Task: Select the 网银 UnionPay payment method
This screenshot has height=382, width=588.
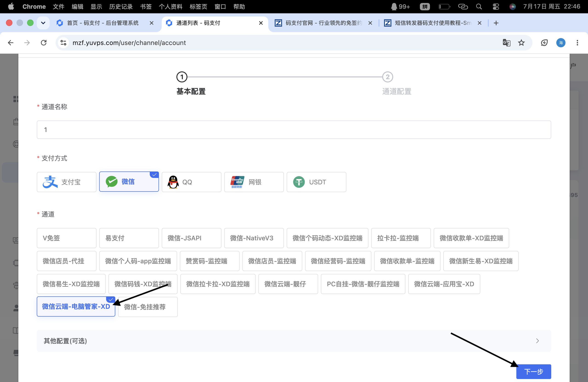Action: click(x=254, y=182)
